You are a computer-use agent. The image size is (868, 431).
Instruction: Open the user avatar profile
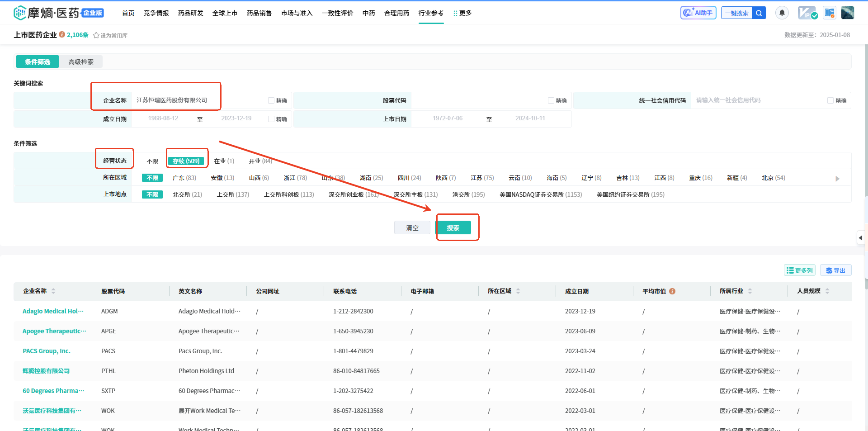(x=848, y=13)
